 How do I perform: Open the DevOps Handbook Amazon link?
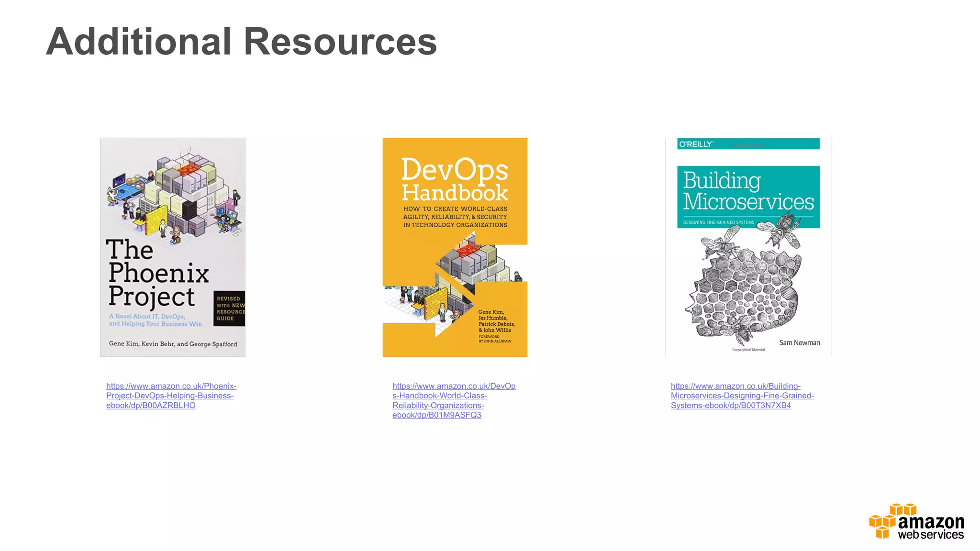(x=454, y=400)
